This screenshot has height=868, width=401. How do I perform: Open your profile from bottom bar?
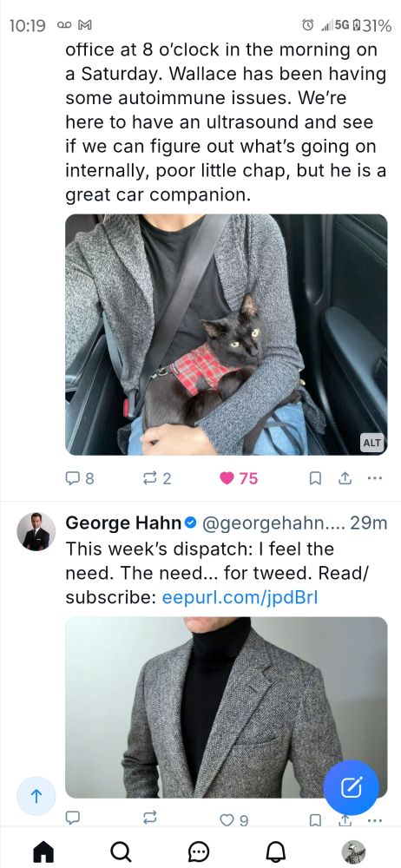tap(353, 852)
